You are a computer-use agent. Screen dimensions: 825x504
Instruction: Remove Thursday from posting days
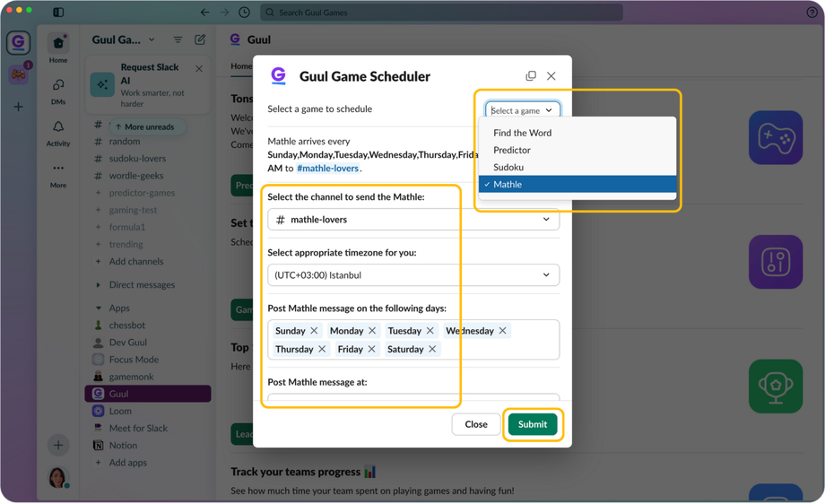click(322, 349)
